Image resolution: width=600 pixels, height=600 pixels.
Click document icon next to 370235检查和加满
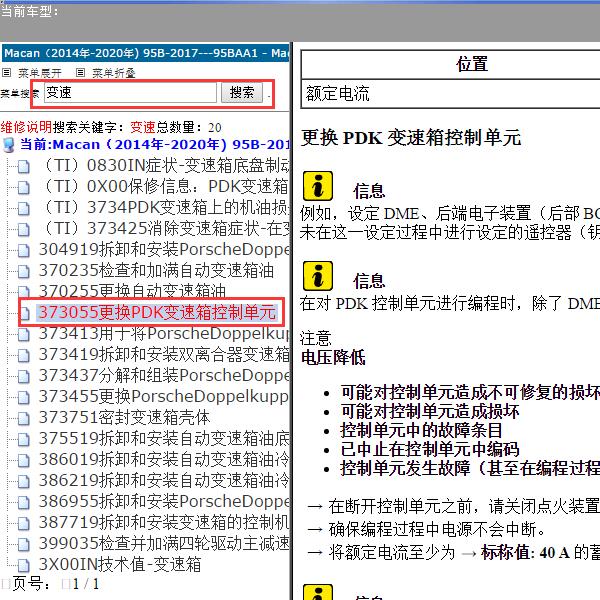click(x=24, y=272)
